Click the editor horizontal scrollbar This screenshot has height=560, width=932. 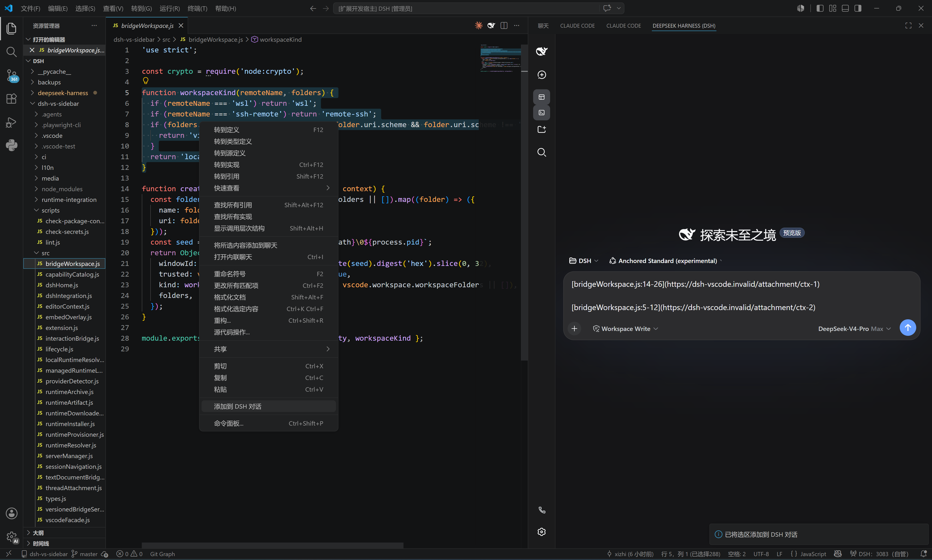point(272,546)
